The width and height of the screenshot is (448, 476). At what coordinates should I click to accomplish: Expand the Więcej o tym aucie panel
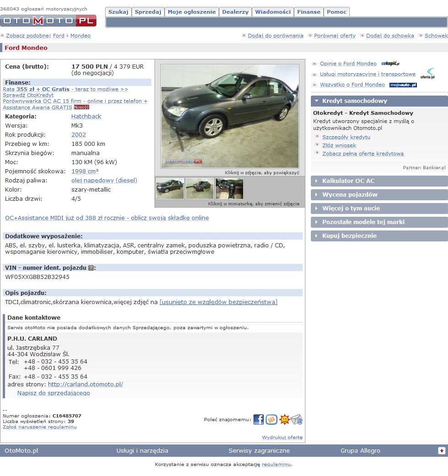[379, 208]
